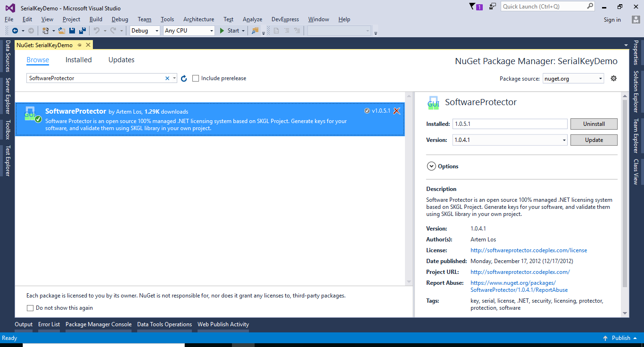Save the current file with the disk icon

(x=72, y=31)
